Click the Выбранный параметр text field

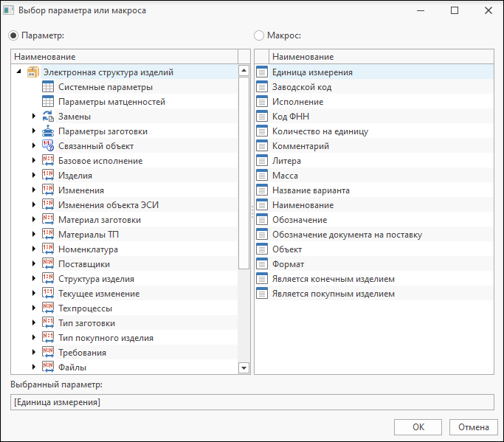(x=252, y=402)
